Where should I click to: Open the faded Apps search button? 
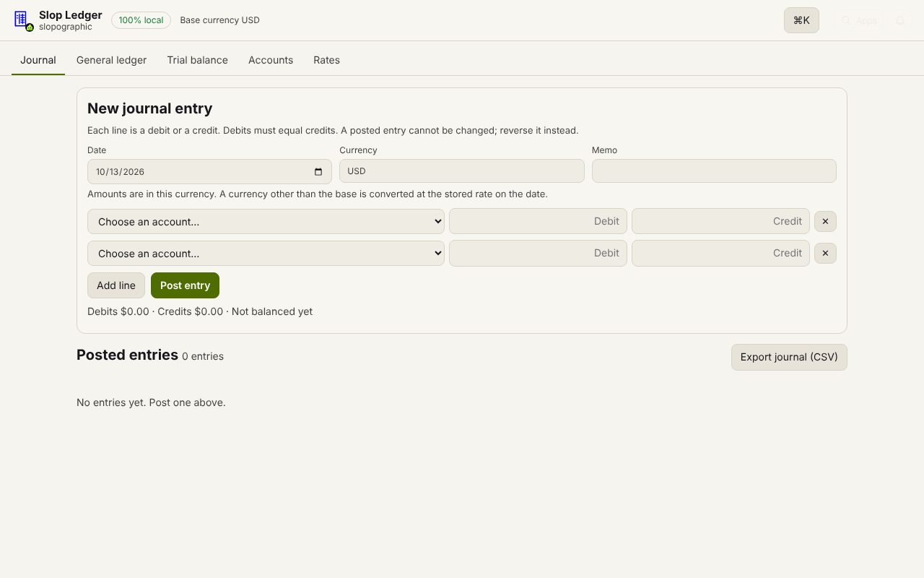coord(859,20)
